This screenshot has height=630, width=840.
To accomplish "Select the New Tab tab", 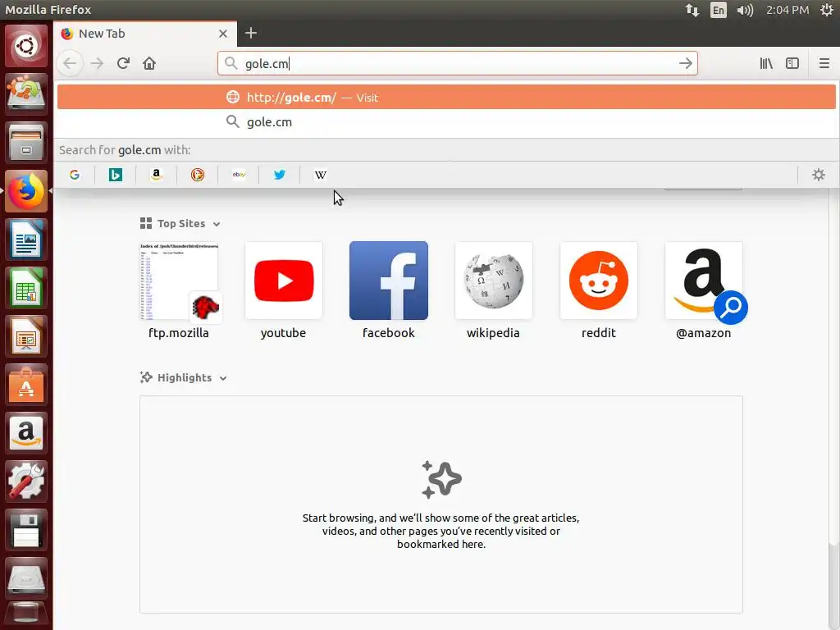I will click(x=144, y=33).
